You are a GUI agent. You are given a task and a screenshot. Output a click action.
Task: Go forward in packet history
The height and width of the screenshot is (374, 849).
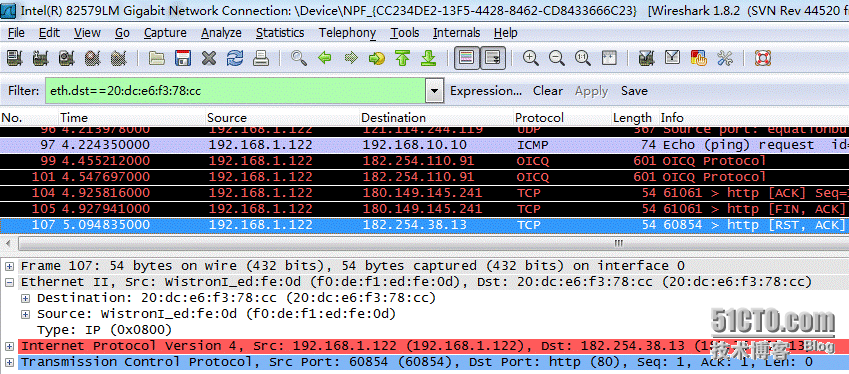(351, 58)
